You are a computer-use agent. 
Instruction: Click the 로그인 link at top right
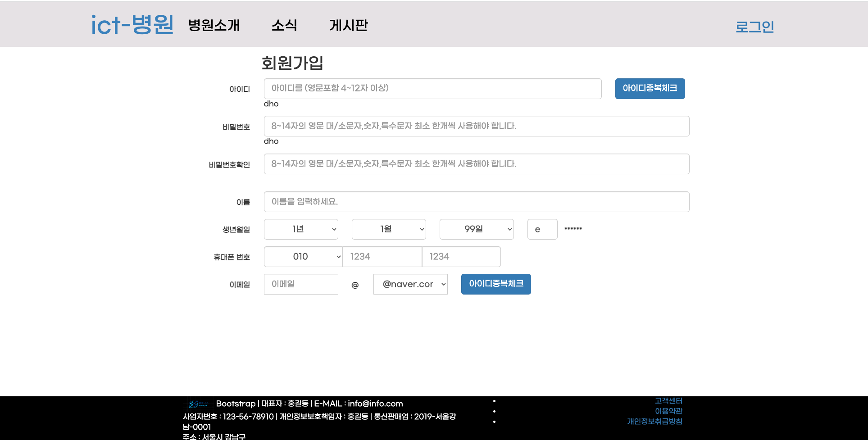[755, 27]
